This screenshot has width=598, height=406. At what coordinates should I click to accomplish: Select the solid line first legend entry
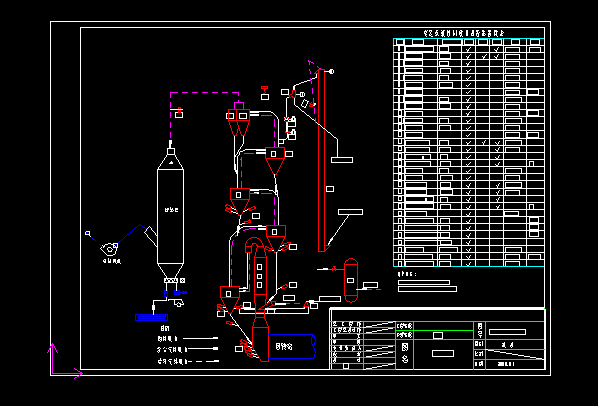(x=188, y=338)
